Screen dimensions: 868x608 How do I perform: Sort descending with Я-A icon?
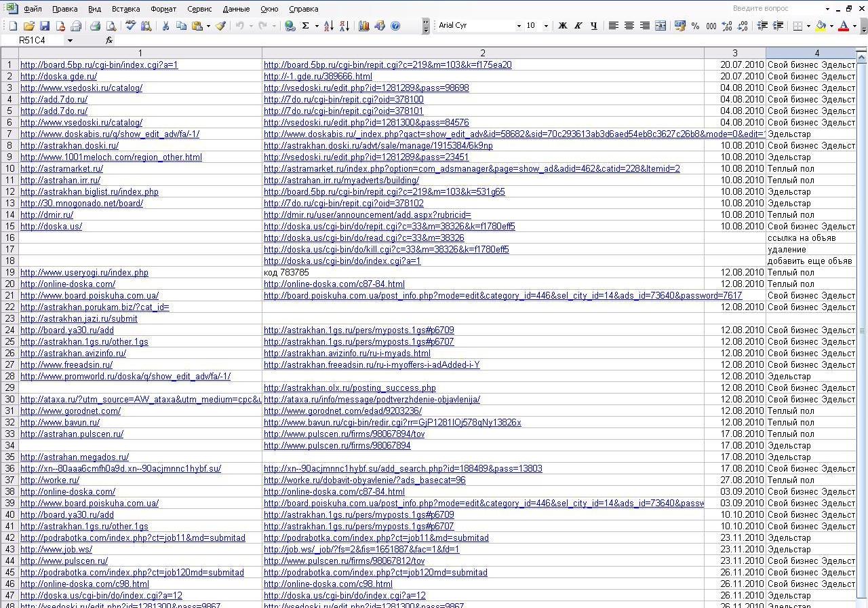click(x=344, y=26)
